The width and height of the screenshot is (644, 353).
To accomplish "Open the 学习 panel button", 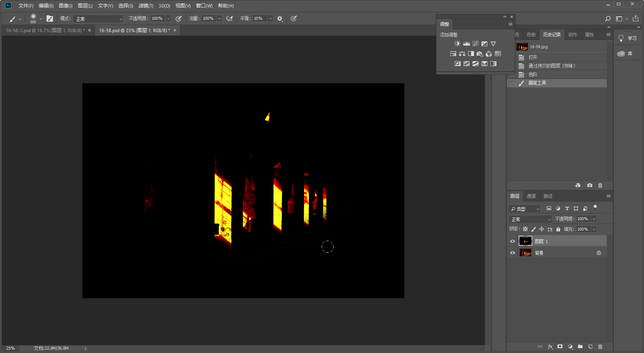I will 628,38.
